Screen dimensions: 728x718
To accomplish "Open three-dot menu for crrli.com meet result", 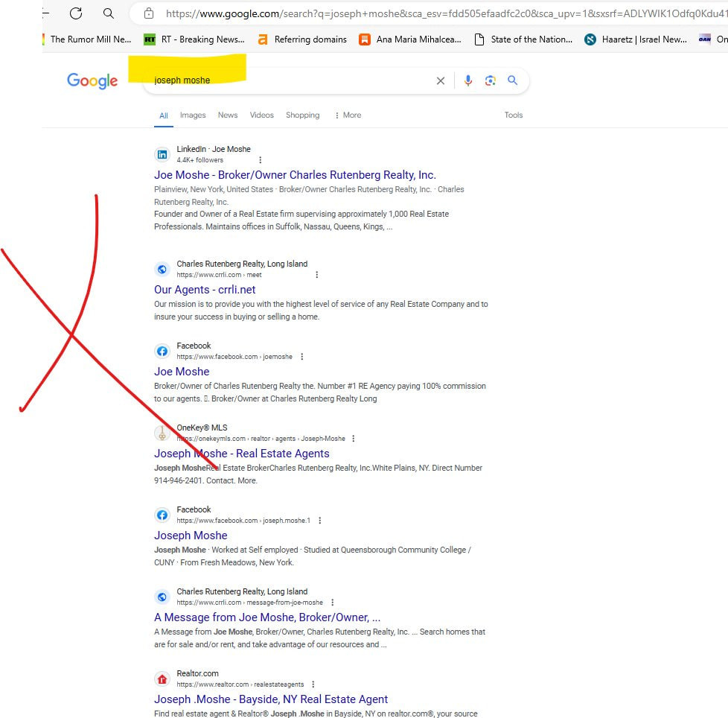I will 316,275.
